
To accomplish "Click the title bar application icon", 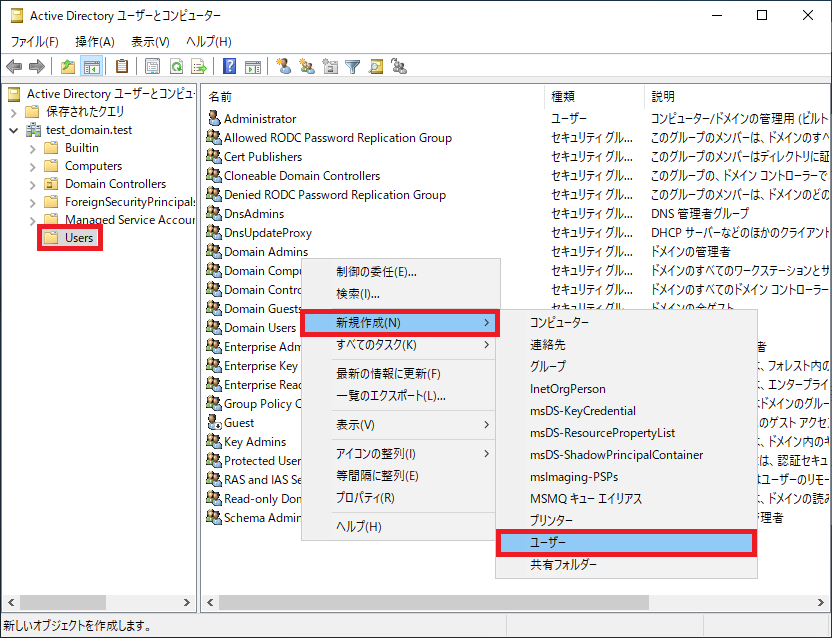I will [x=18, y=16].
